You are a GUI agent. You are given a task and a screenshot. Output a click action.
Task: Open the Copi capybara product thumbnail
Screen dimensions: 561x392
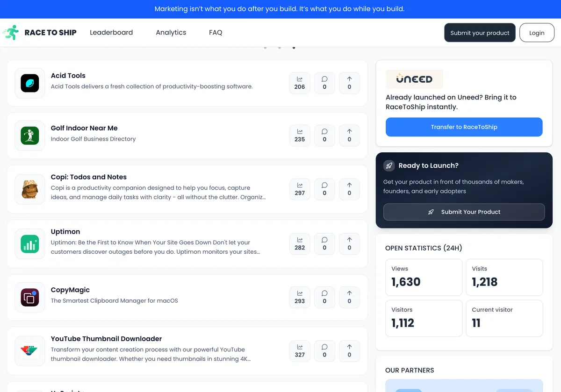30,189
